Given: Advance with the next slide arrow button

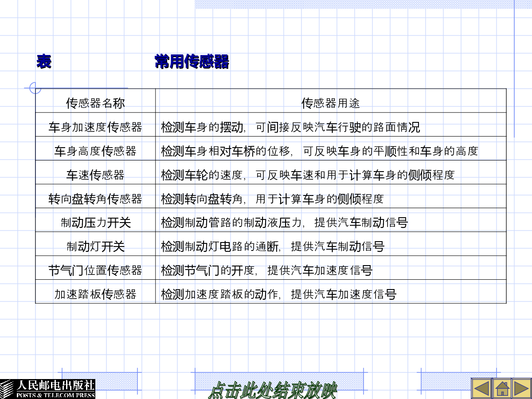Looking at the screenshot, I should click(x=522, y=389).
